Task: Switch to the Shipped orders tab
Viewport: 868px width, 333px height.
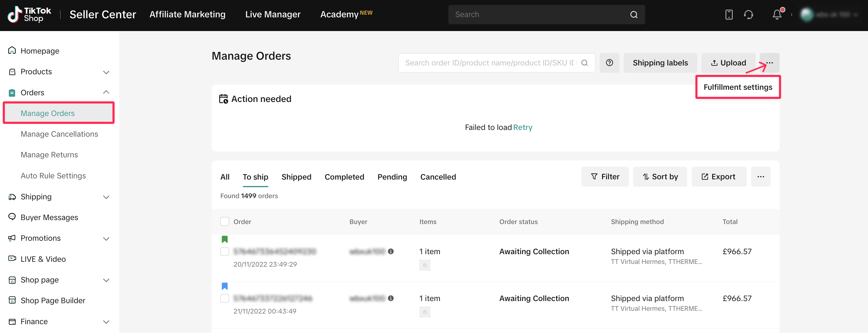Action: point(296,177)
